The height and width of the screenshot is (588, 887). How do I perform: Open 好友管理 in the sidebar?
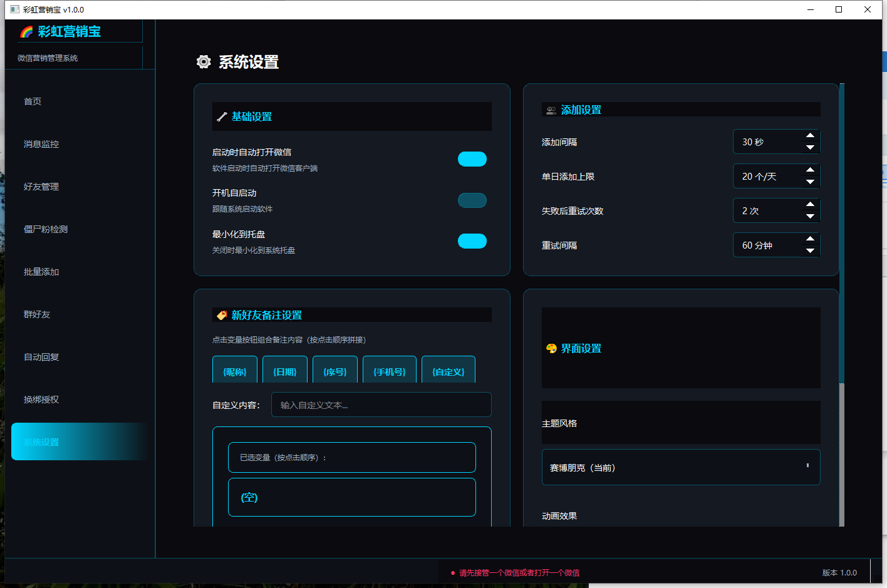(x=80, y=187)
